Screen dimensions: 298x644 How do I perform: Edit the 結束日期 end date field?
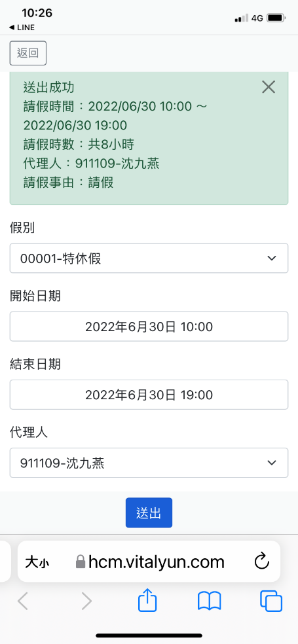coord(149,395)
